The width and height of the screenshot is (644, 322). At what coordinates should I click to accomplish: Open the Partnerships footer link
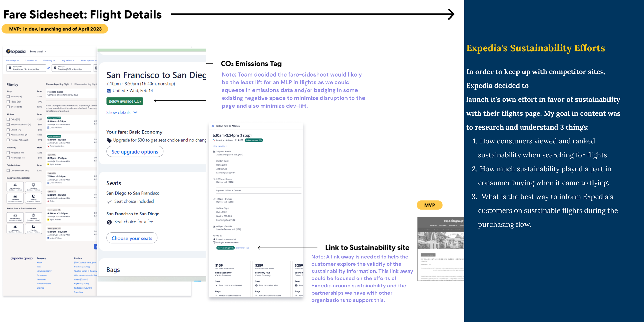tap(42, 275)
